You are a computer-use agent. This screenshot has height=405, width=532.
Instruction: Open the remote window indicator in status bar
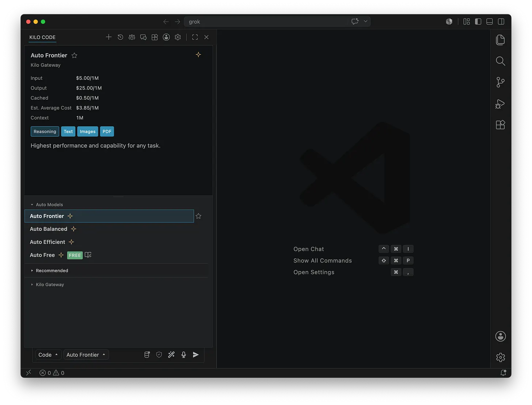point(28,373)
